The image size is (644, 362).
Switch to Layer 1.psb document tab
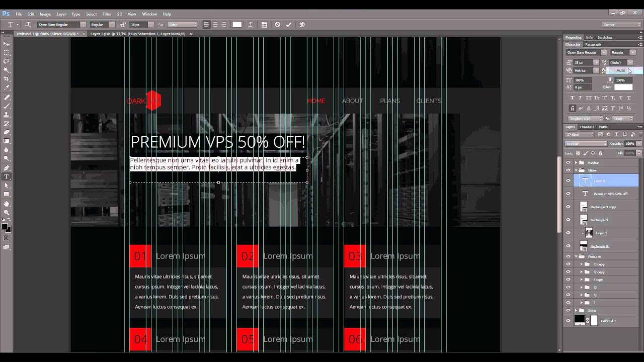(138, 34)
